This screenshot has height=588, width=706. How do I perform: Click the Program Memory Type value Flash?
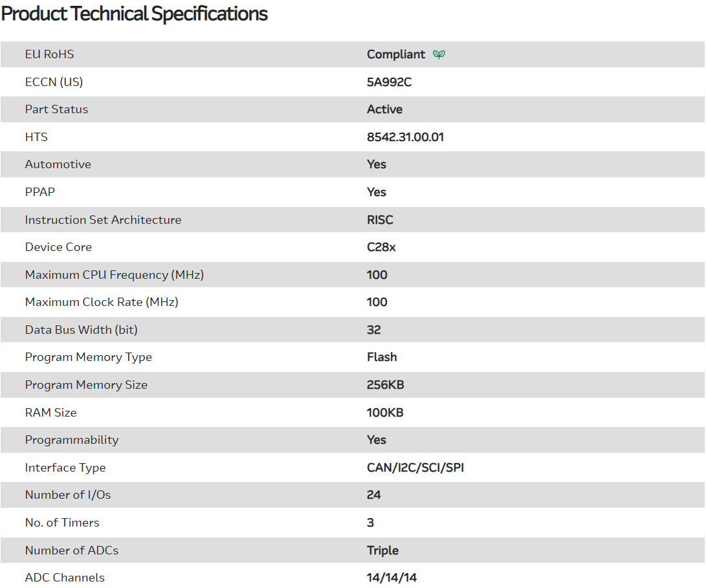point(382,357)
